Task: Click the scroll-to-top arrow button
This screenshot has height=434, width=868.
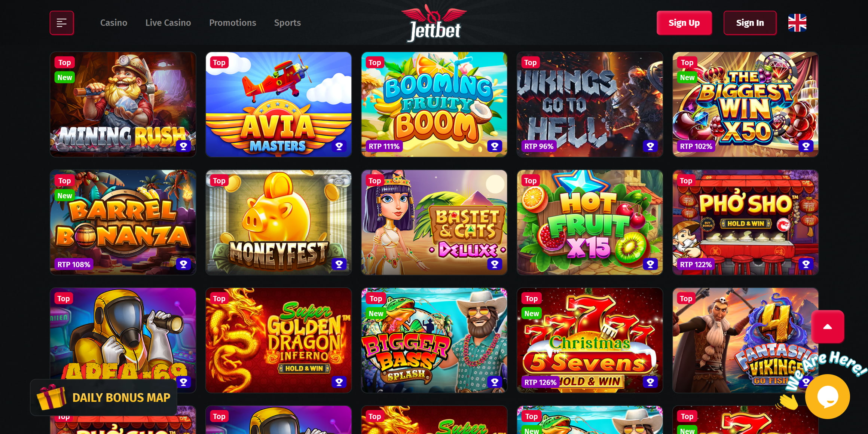Action: coord(828,327)
